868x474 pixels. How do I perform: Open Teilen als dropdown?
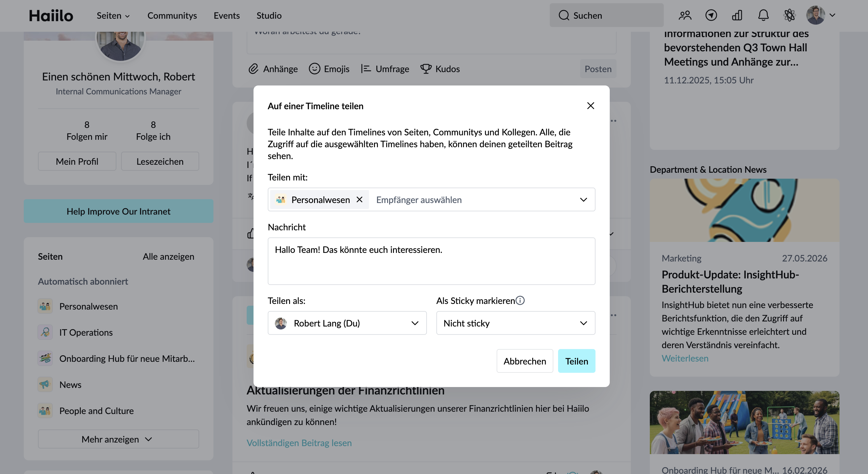pyautogui.click(x=347, y=323)
